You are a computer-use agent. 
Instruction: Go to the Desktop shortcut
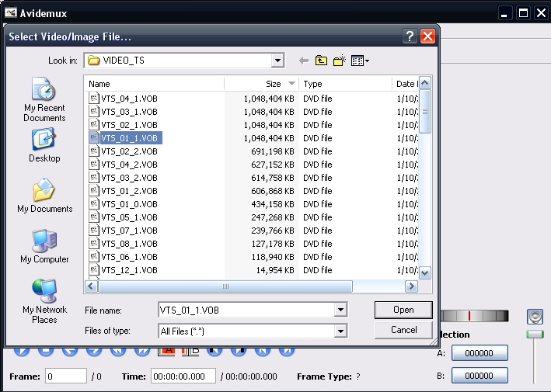(44, 145)
